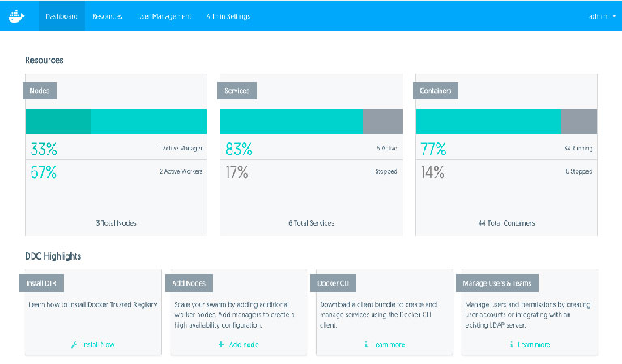Screen dimensions: 622x364
Task: Click the Resources section heading
Action: point(45,60)
